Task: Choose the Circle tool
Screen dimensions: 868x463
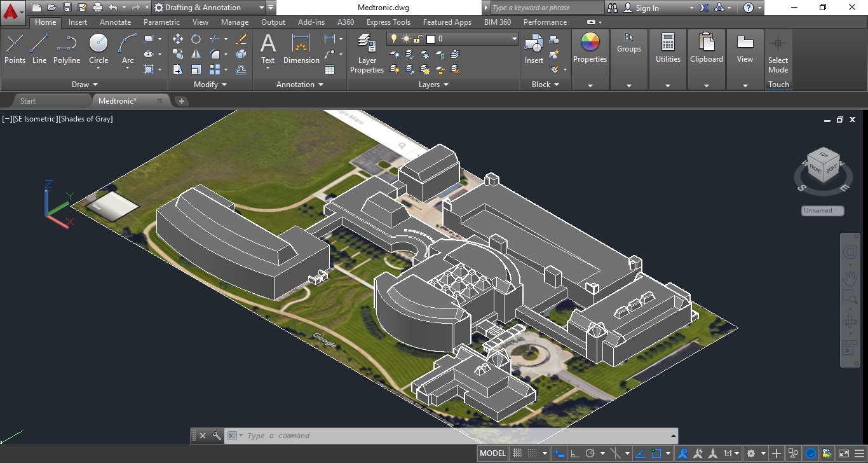Action: click(x=98, y=51)
